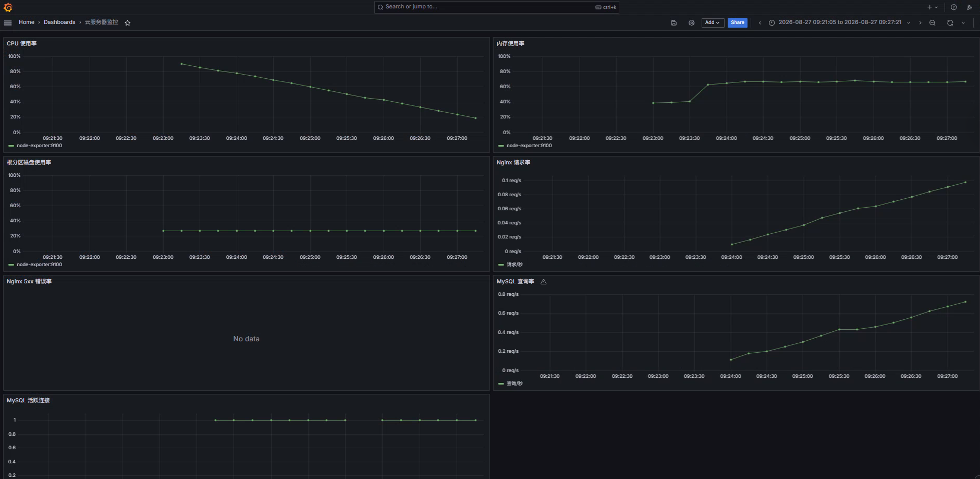This screenshot has width=980, height=479.
Task: Click the ctrl+k shortcut hint
Action: point(606,7)
